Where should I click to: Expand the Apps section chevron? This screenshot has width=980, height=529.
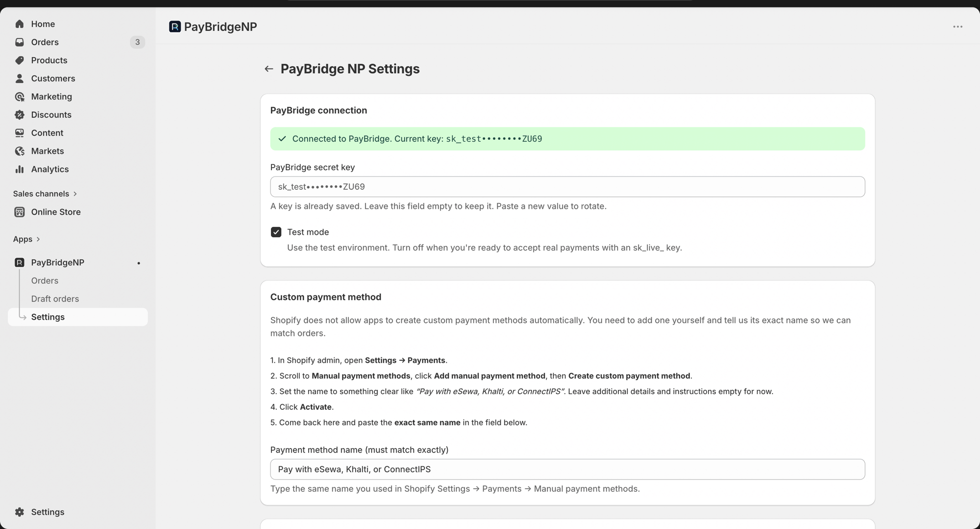click(38, 239)
